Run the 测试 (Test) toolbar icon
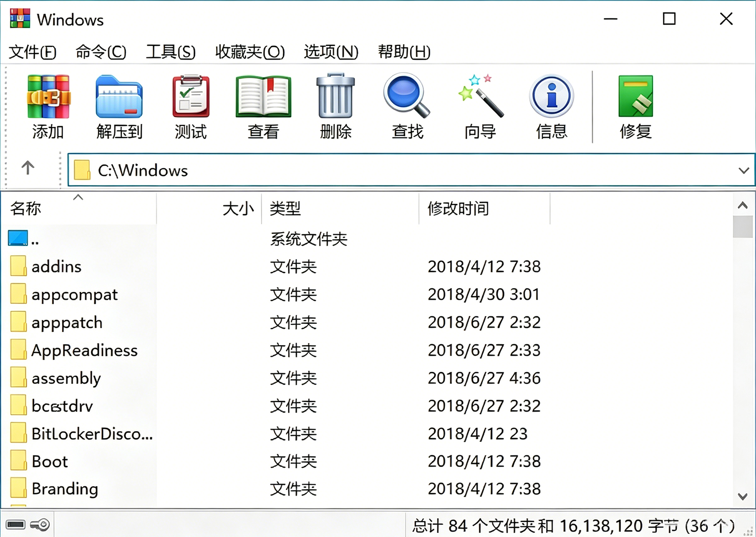Image resolution: width=756 pixels, height=537 pixels. [x=191, y=96]
